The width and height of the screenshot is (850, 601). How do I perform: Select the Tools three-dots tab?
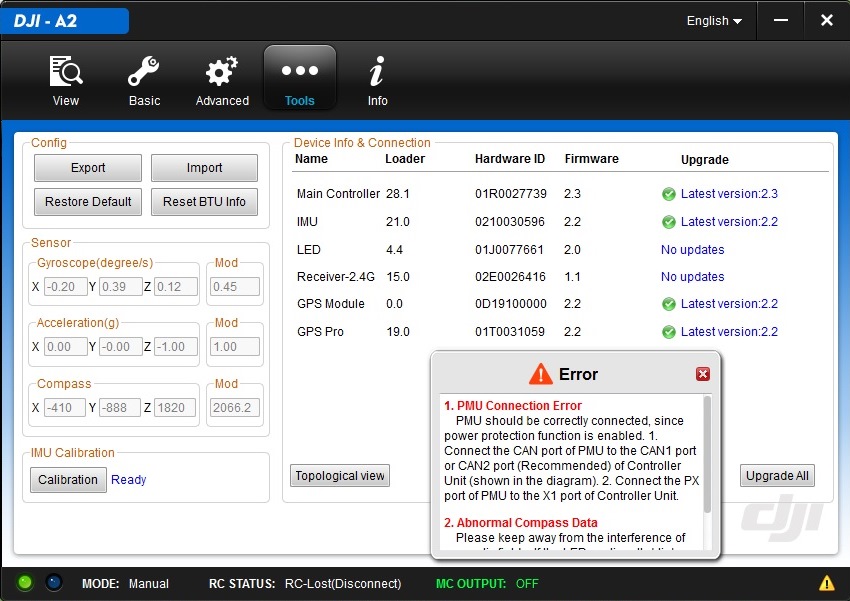coord(300,78)
